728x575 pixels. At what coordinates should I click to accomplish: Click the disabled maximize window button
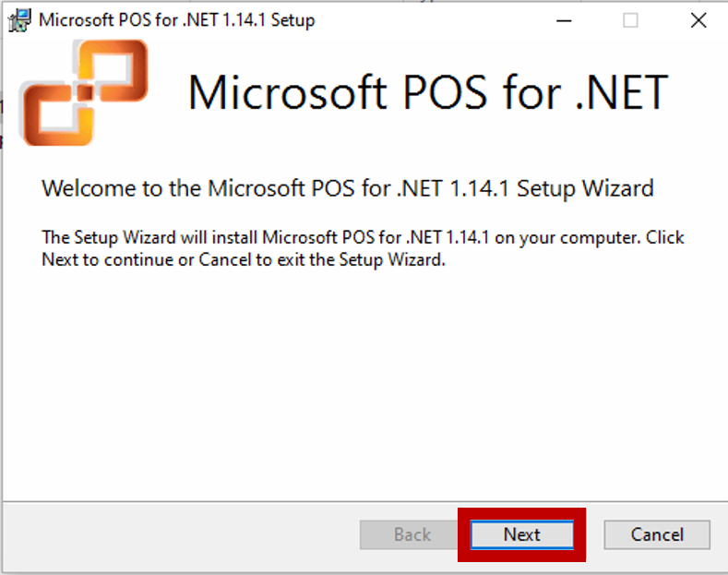(x=630, y=20)
